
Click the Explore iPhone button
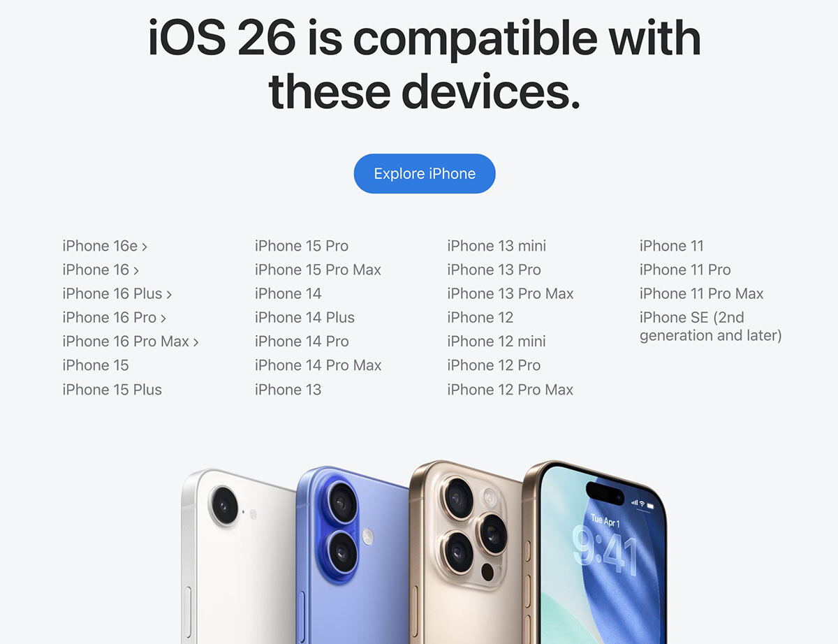(425, 173)
